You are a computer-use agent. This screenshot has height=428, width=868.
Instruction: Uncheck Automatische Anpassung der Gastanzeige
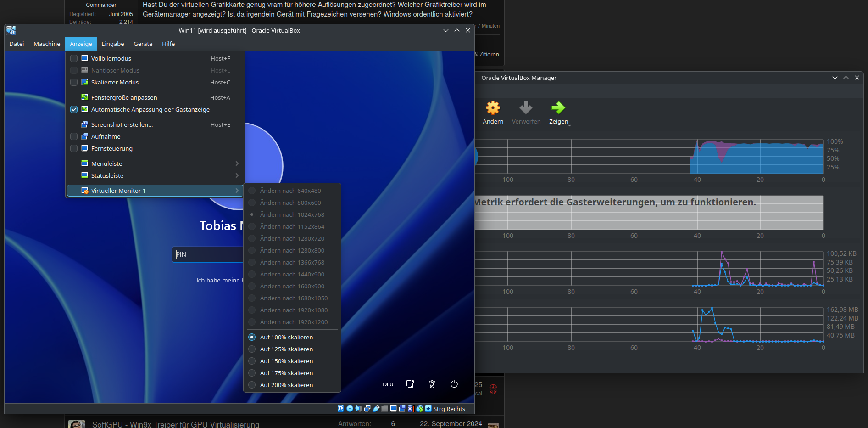[x=74, y=109]
